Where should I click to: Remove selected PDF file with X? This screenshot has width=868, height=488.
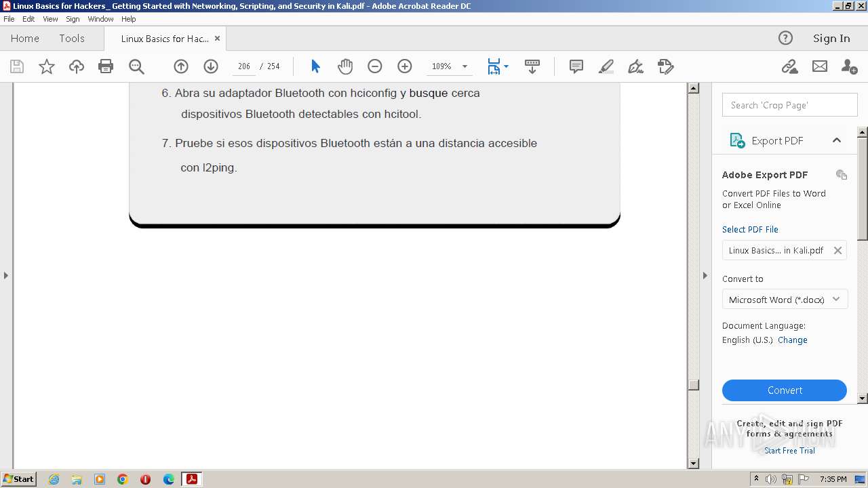[837, 250]
